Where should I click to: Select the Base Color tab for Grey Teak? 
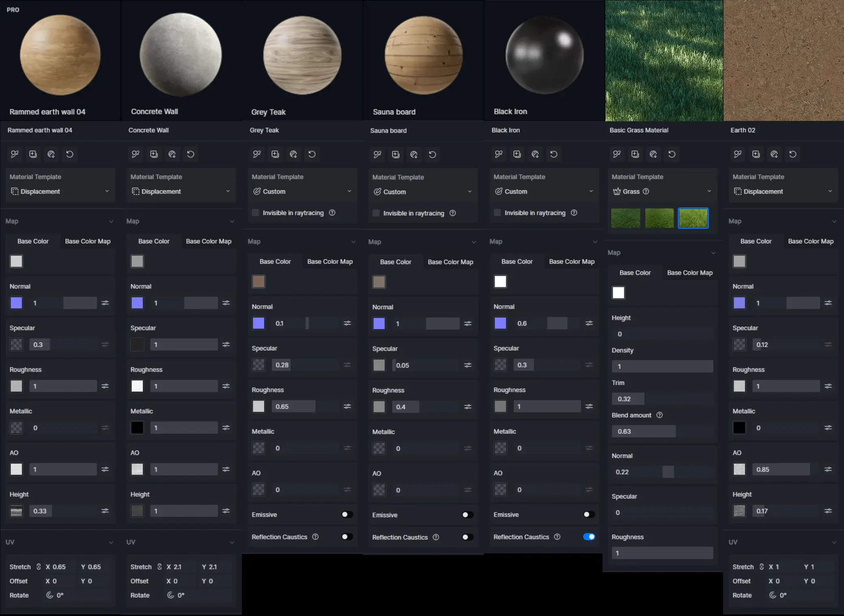[275, 262]
